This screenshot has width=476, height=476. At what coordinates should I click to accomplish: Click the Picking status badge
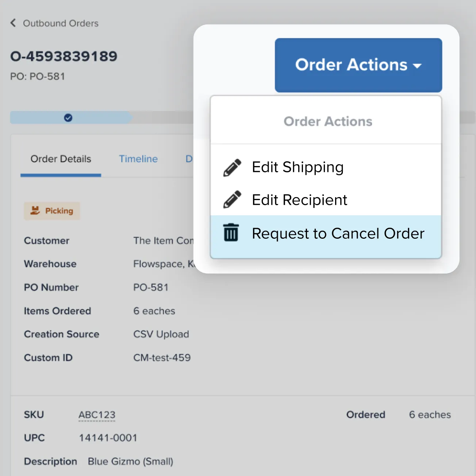[x=52, y=211]
